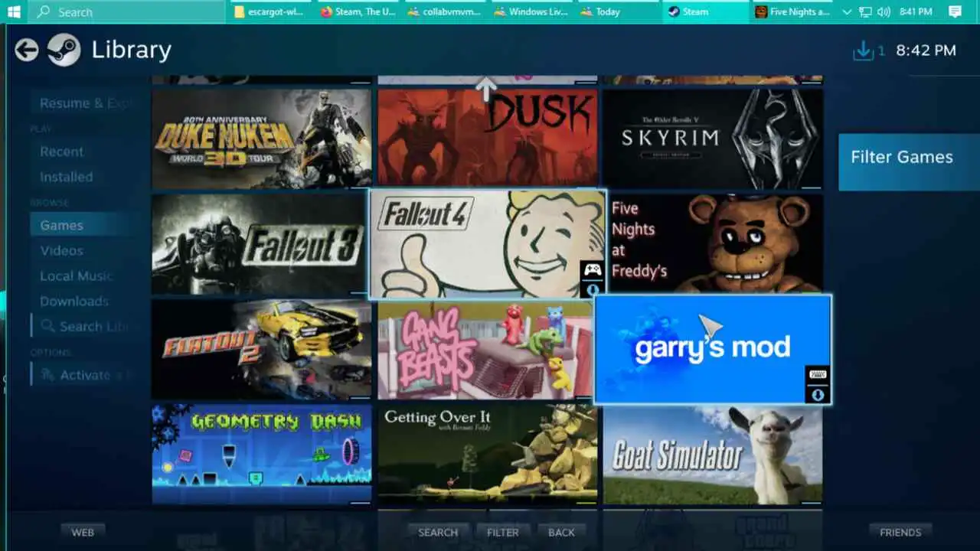
Task: Switch to the Steam taskbar window
Action: (x=704, y=11)
